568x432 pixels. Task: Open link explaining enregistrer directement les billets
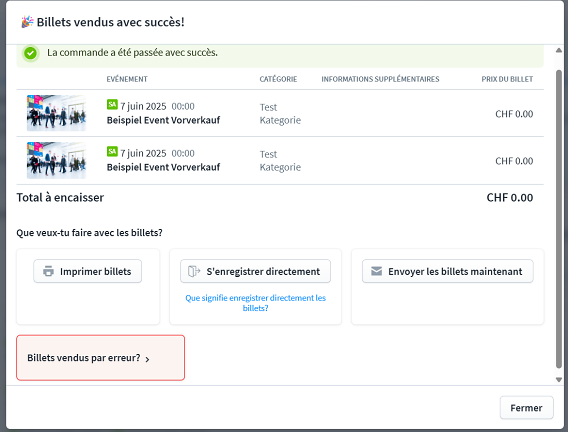pyautogui.click(x=255, y=303)
